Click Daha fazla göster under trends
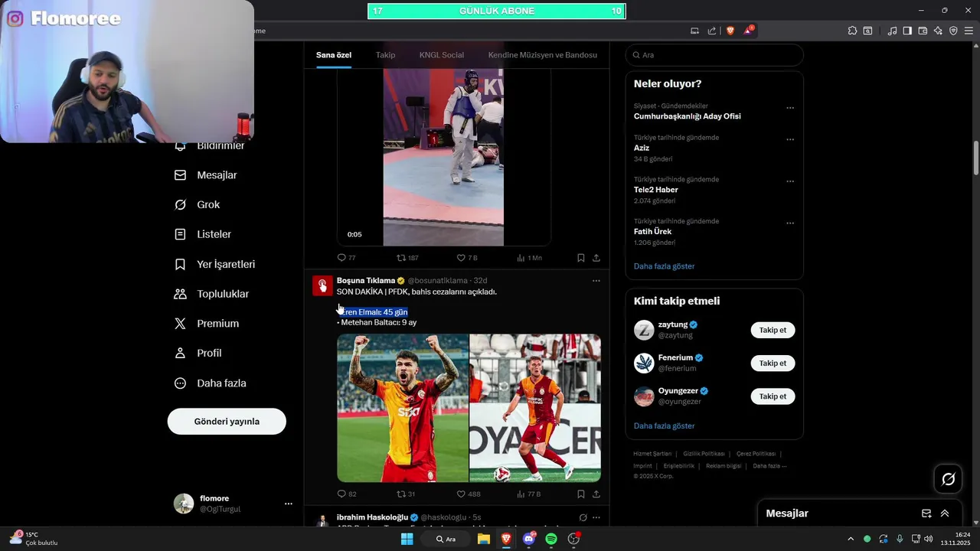Screen dimensions: 980x551 click(664, 266)
